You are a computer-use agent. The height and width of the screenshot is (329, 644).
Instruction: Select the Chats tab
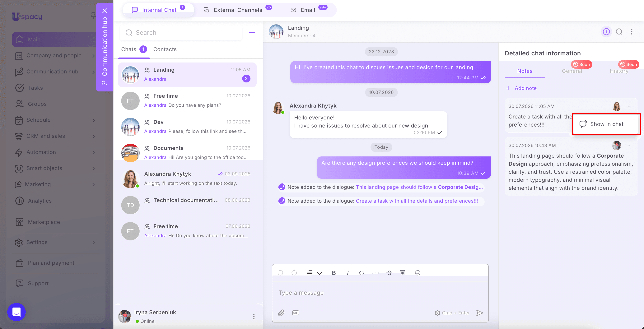pyautogui.click(x=134, y=49)
